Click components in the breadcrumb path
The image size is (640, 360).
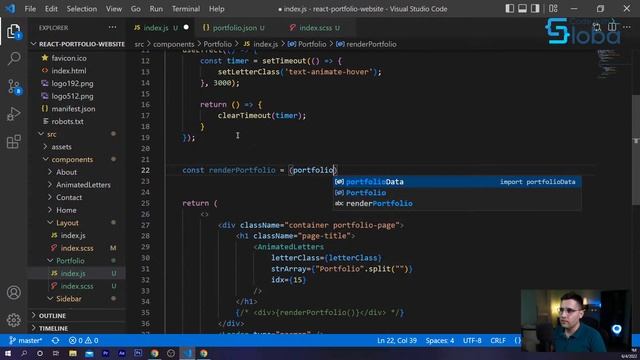point(173,44)
